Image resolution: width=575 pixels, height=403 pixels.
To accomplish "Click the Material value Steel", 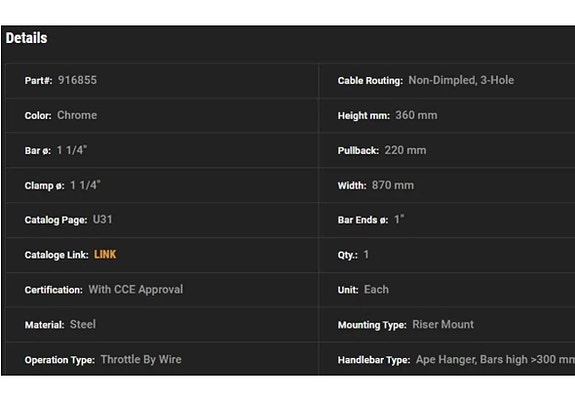I will click(83, 324).
